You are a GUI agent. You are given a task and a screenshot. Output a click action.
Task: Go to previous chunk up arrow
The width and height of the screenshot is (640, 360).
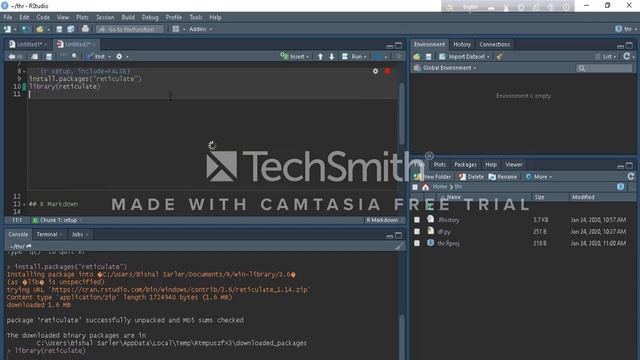[x=320, y=57]
